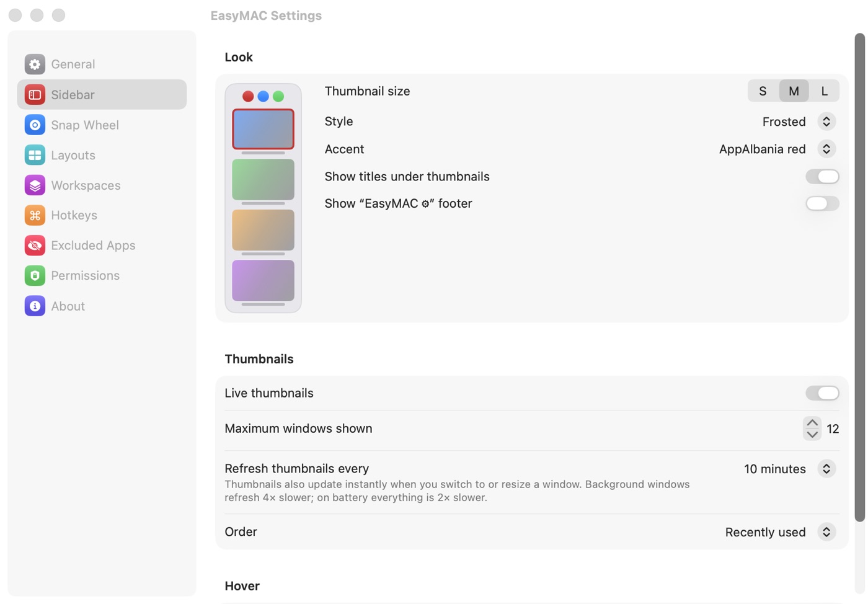Click the blue Snap Wheel icon
The height and width of the screenshot is (604, 868).
35,125
